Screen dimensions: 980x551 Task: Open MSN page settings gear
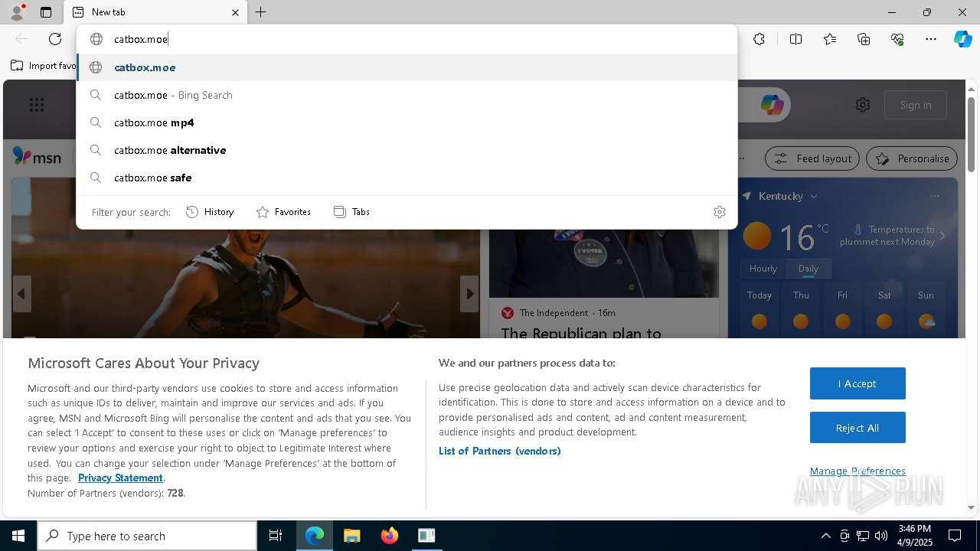click(863, 105)
